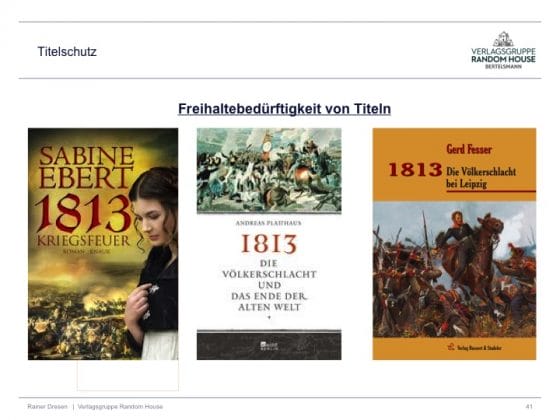The height and width of the screenshot is (420, 560).
Task: Click the Rainer Dresen footer text
Action: (x=47, y=406)
